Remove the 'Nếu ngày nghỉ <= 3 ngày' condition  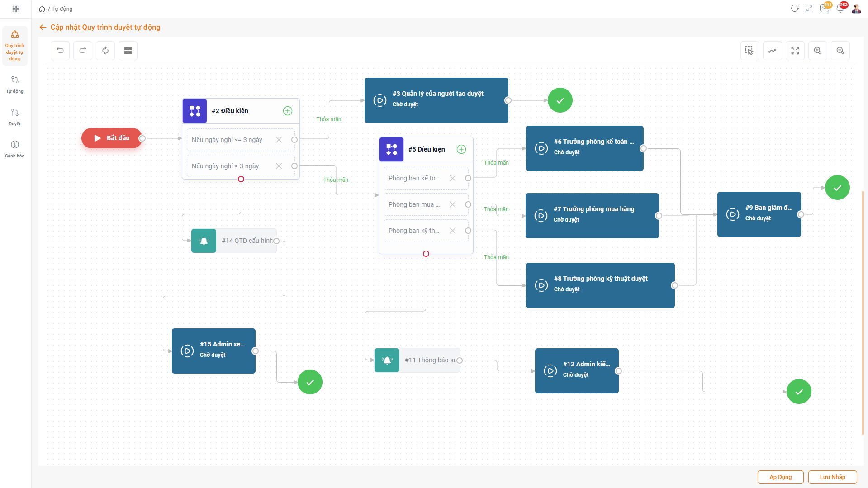279,140
